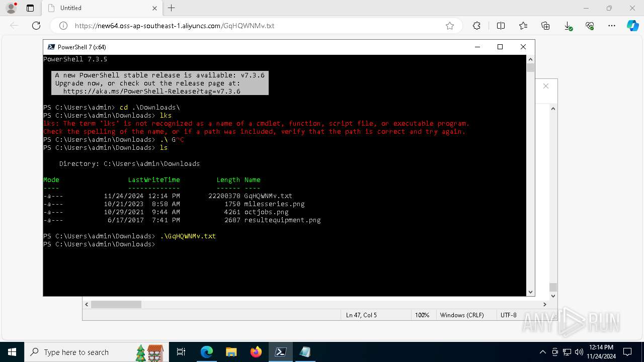Open the Downloads icon in Edge
This screenshot has height=362, width=644.
[568, 26]
